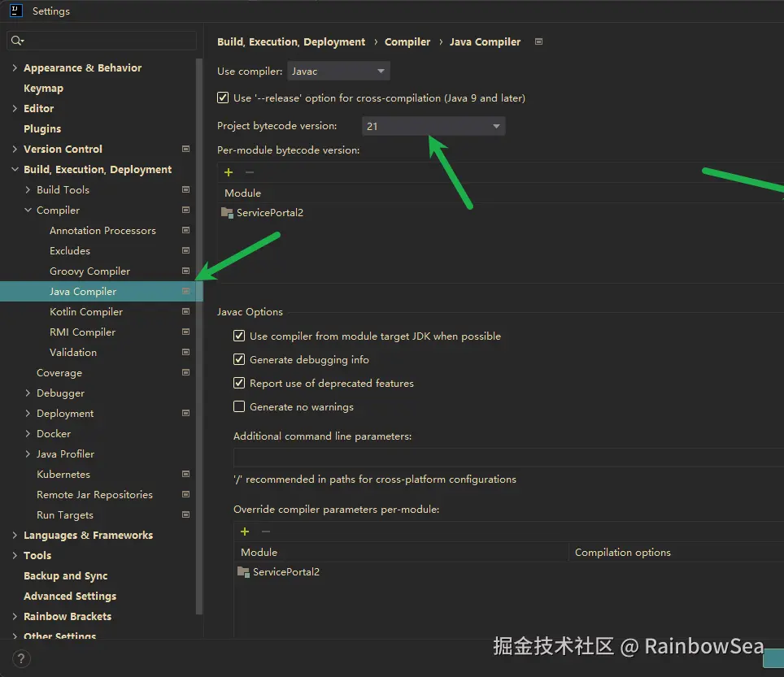Add a per-module bytecode version entry
Viewport: 784px width, 677px height.
coord(229,172)
